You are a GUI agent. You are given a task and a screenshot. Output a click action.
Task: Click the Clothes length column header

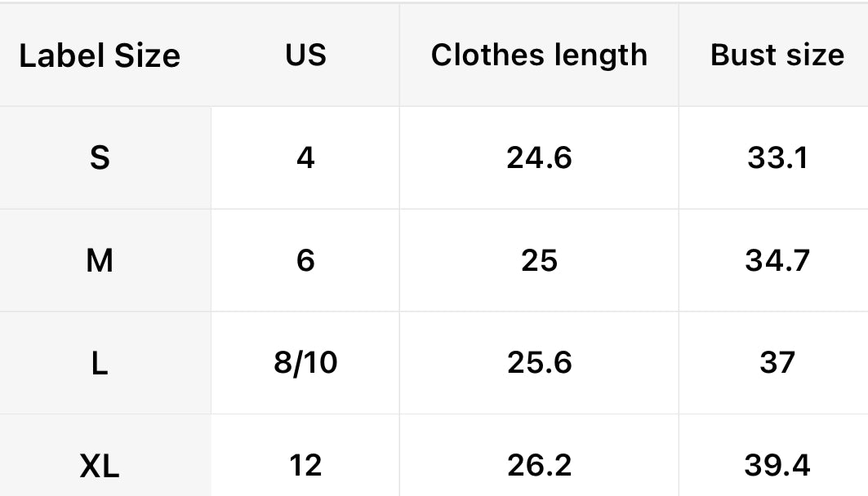point(539,55)
